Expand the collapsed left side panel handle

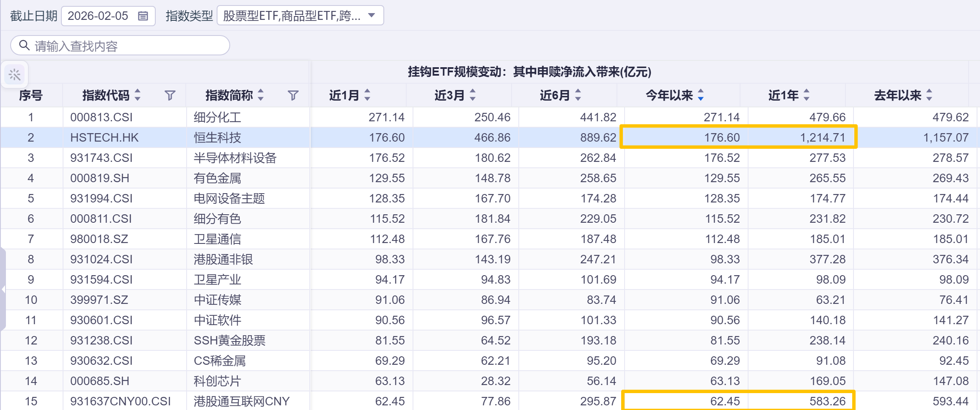tap(3, 289)
